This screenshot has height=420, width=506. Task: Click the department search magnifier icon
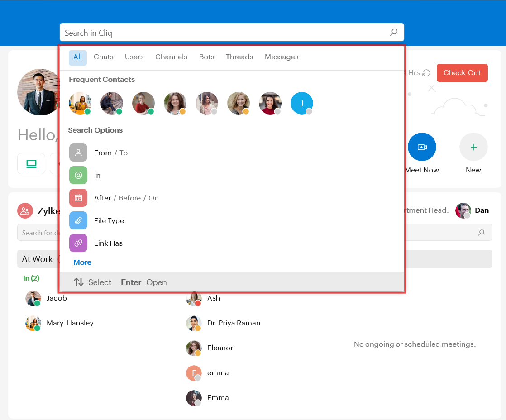(x=481, y=233)
